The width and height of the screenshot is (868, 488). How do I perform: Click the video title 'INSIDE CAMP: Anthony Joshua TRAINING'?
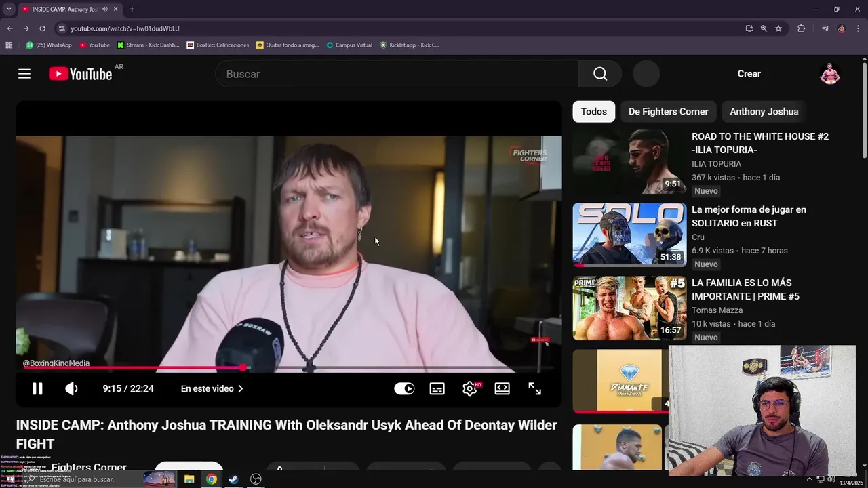286,434
